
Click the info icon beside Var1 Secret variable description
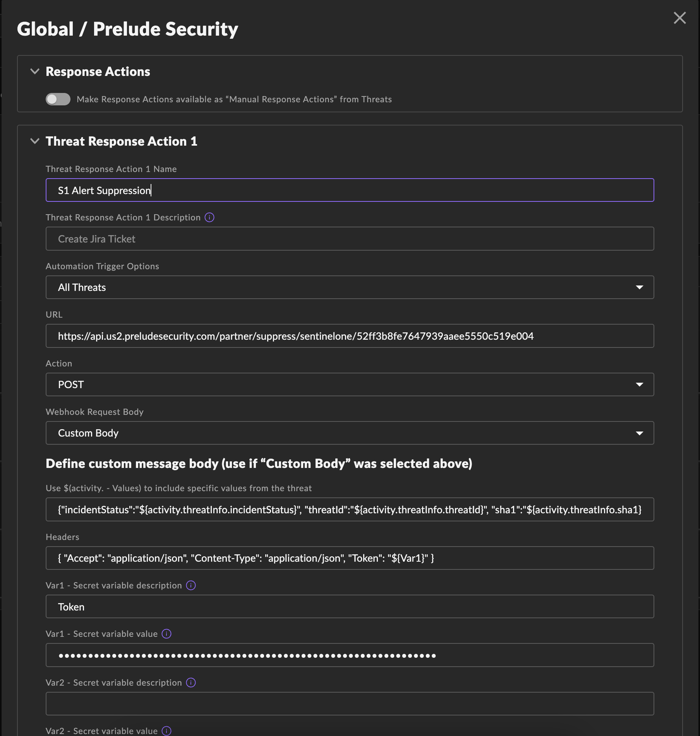[x=190, y=585]
